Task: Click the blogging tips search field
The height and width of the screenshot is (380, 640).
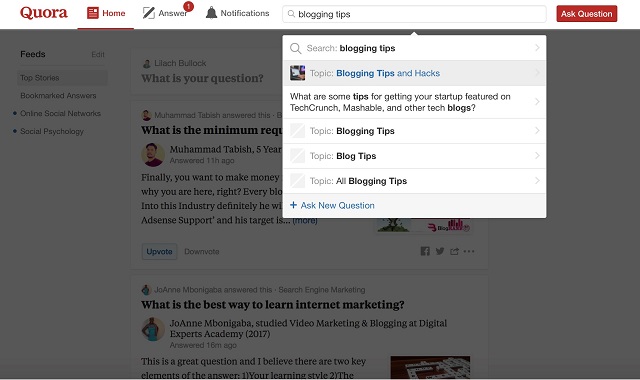Action: tap(414, 14)
